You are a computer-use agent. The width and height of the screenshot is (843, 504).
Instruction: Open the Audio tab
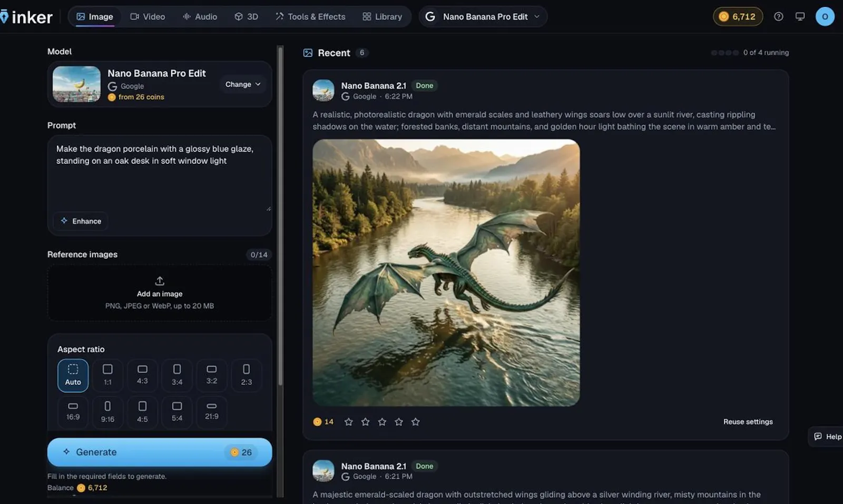pos(200,16)
